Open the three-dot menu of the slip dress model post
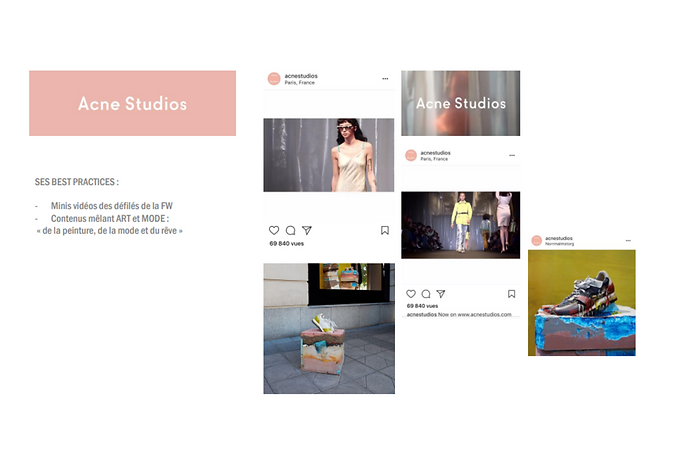The image size is (687, 458). tap(385, 78)
